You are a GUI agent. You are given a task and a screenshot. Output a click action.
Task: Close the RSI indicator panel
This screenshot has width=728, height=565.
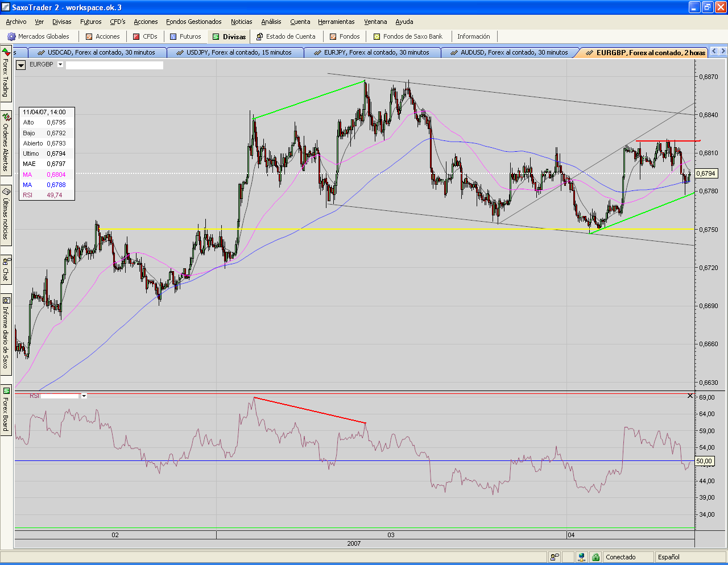(x=690, y=396)
